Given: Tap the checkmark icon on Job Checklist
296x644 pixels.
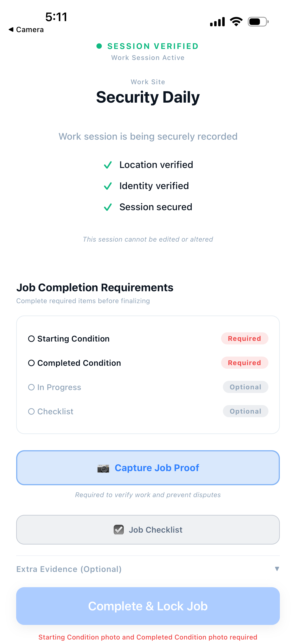Looking at the screenshot, I should click(119, 529).
